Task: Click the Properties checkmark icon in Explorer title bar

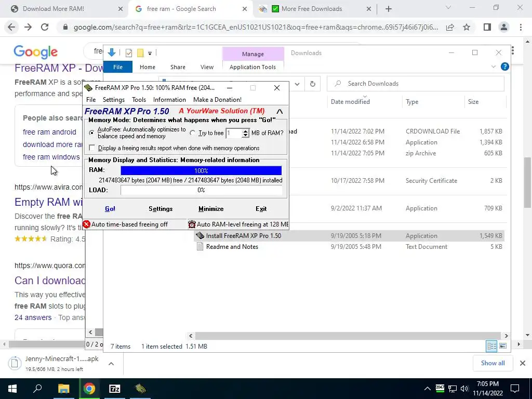Action: point(129,53)
